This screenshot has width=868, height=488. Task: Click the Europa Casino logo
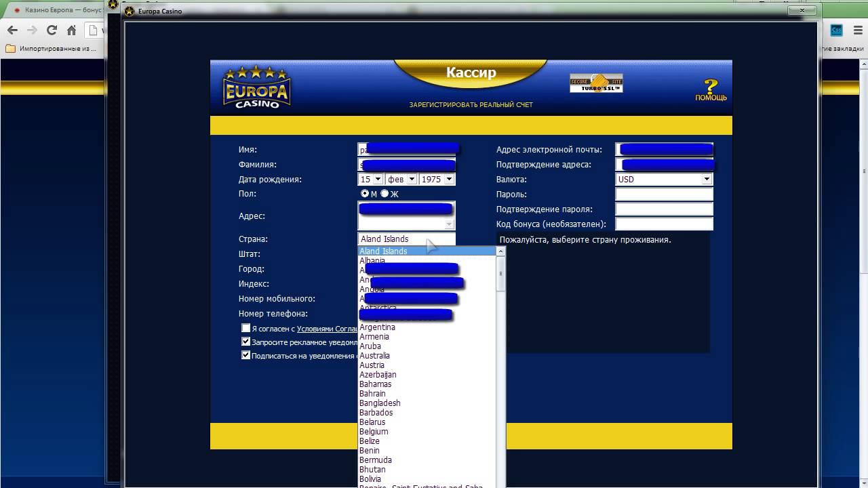coord(257,87)
